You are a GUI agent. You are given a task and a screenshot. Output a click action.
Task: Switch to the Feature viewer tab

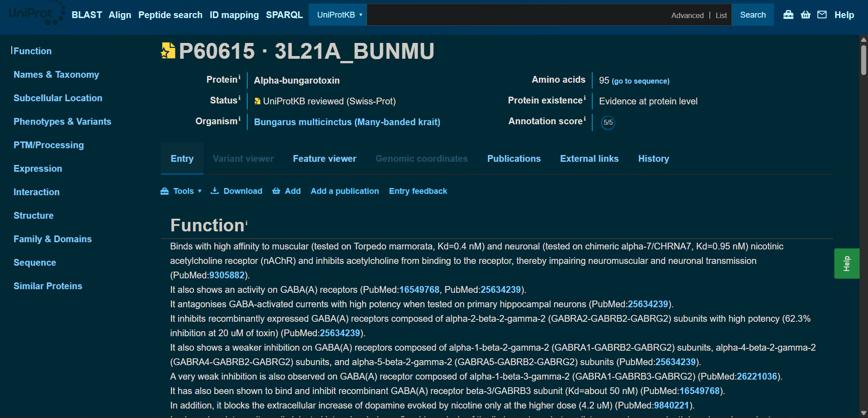click(x=324, y=159)
